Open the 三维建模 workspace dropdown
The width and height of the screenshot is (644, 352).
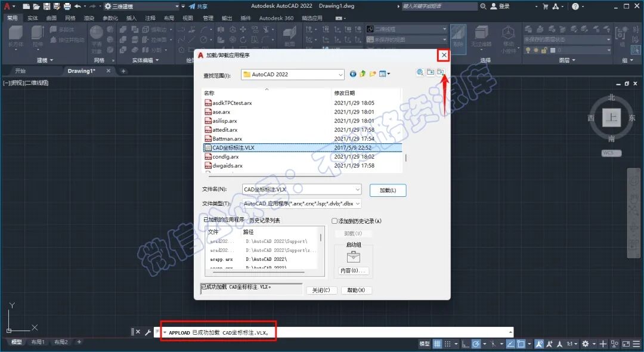pyautogui.click(x=177, y=6)
